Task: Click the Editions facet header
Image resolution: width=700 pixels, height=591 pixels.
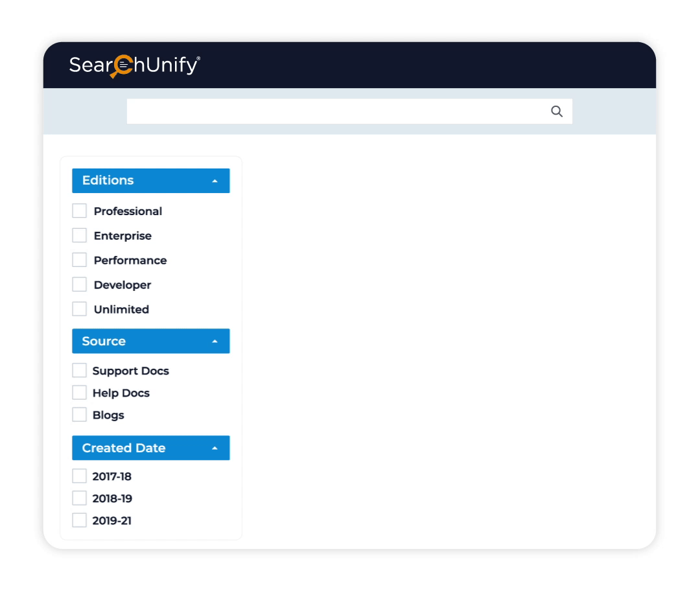Action: click(151, 181)
